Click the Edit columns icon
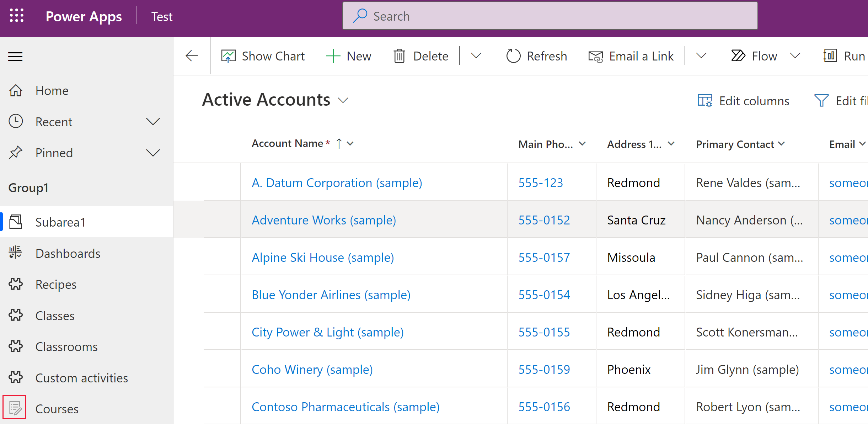868x424 pixels. point(706,101)
